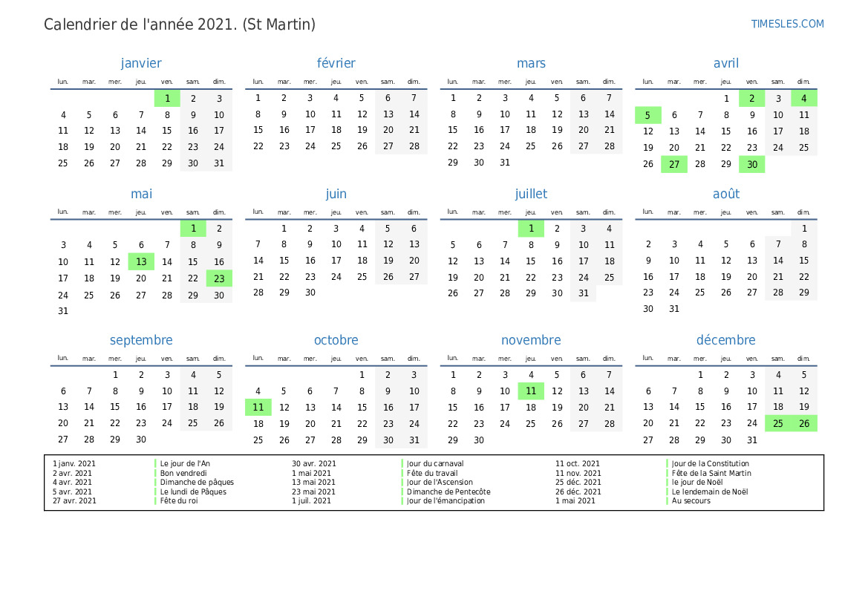Click "Fête de la Saint Martin" legend entry
This screenshot has width=868, height=614.
pyautogui.click(x=711, y=473)
